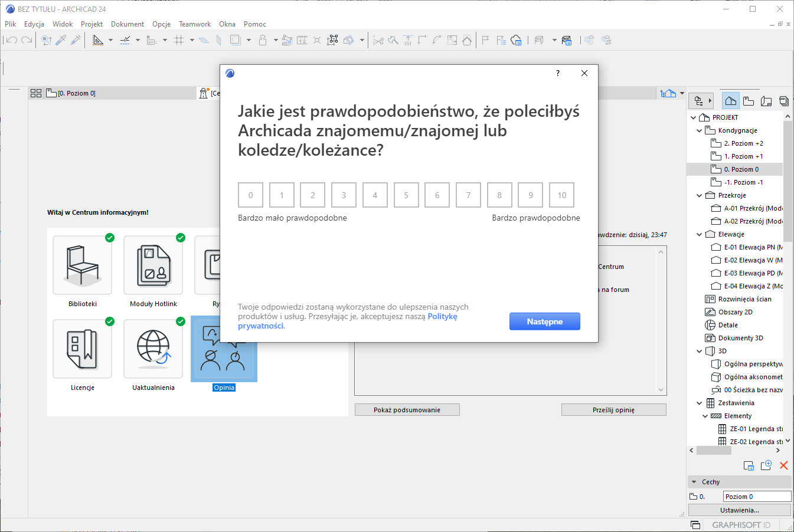Click the Licencje icon

[x=82, y=349]
